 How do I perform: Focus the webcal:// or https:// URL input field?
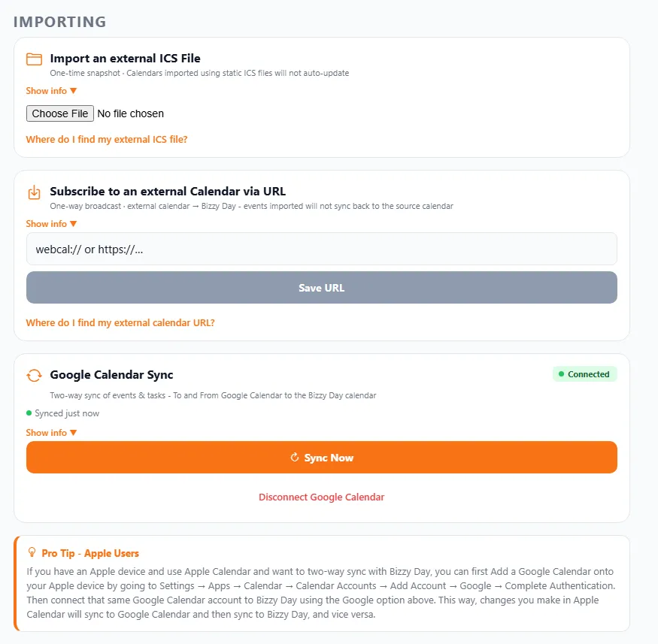(x=321, y=249)
